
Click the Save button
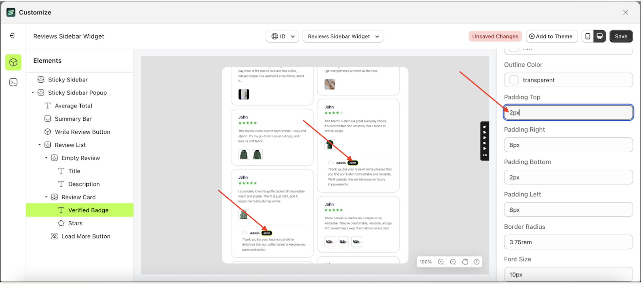click(621, 36)
